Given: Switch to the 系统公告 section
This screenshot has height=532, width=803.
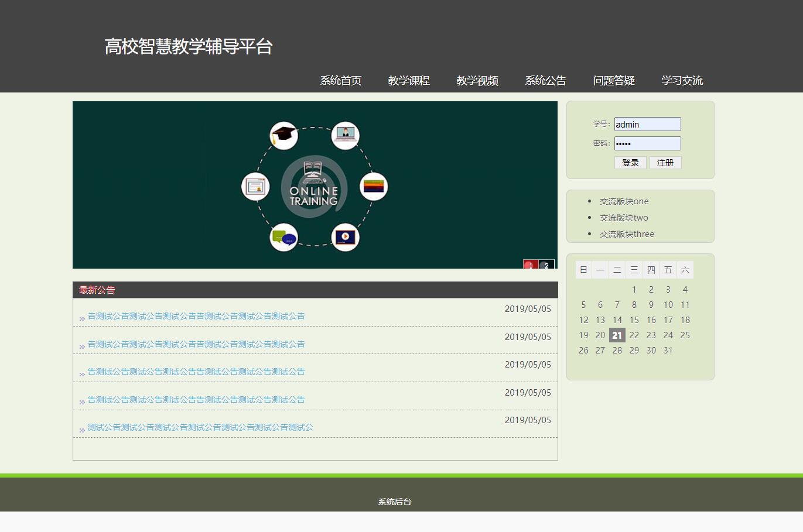Looking at the screenshot, I should (545, 80).
